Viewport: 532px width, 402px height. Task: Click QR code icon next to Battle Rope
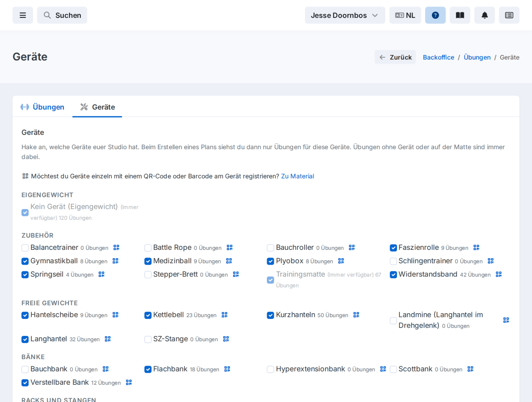click(x=229, y=248)
